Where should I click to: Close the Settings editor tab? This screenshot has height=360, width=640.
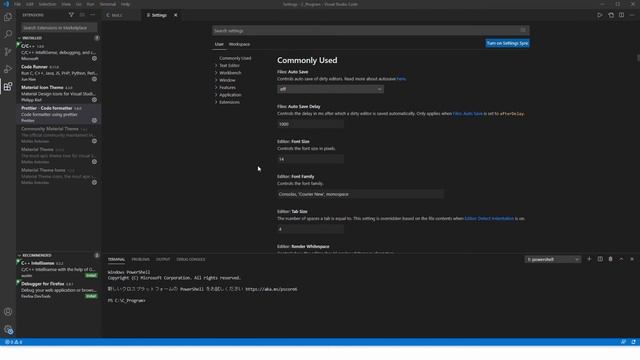tap(176, 15)
